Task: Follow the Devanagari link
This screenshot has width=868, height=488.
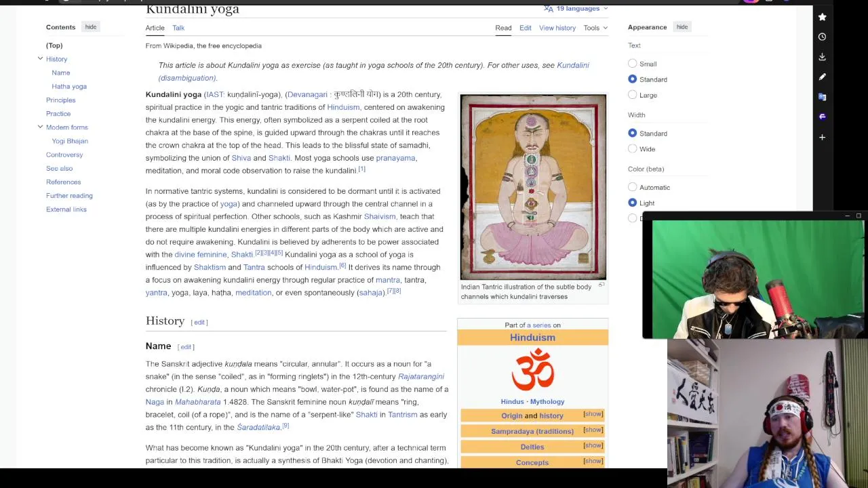Action: click(307, 95)
